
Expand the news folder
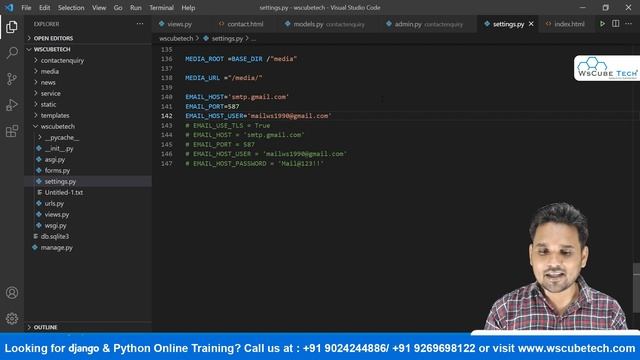pos(88,82)
